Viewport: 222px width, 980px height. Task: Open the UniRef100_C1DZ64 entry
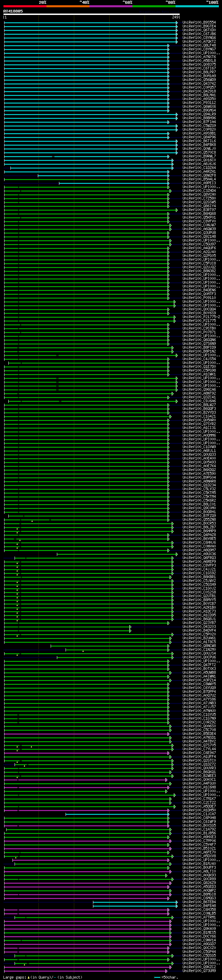point(199,168)
